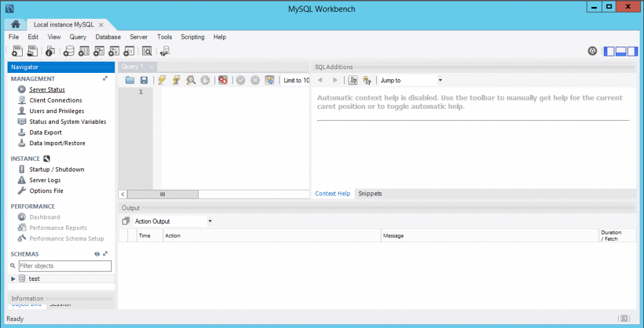
Task: Create a new function icon
Action: tap(129, 51)
